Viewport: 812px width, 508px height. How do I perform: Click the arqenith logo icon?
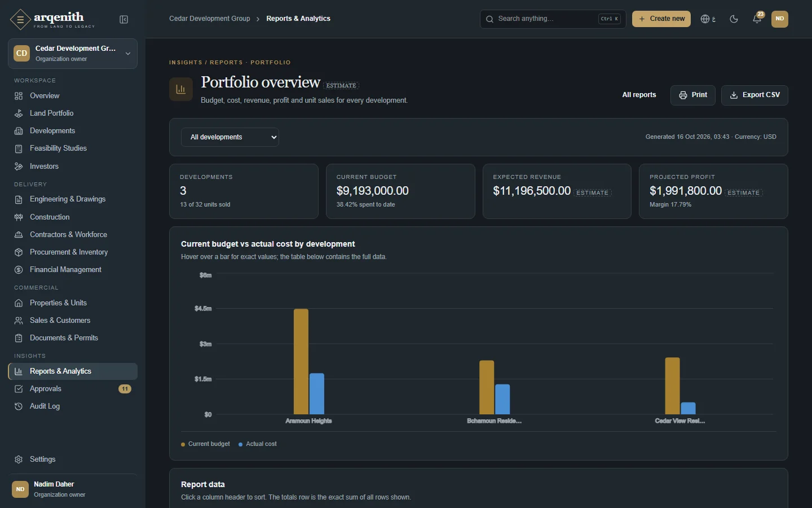(20, 20)
